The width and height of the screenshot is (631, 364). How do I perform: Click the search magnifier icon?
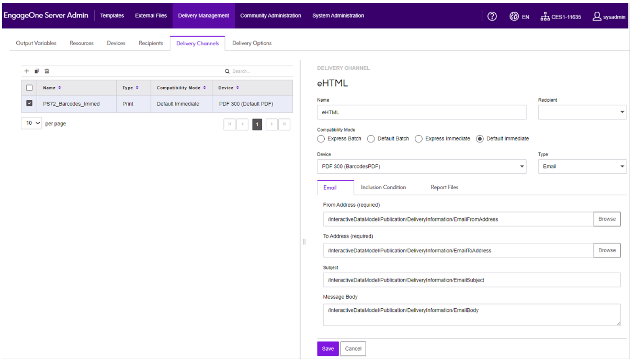click(x=227, y=72)
